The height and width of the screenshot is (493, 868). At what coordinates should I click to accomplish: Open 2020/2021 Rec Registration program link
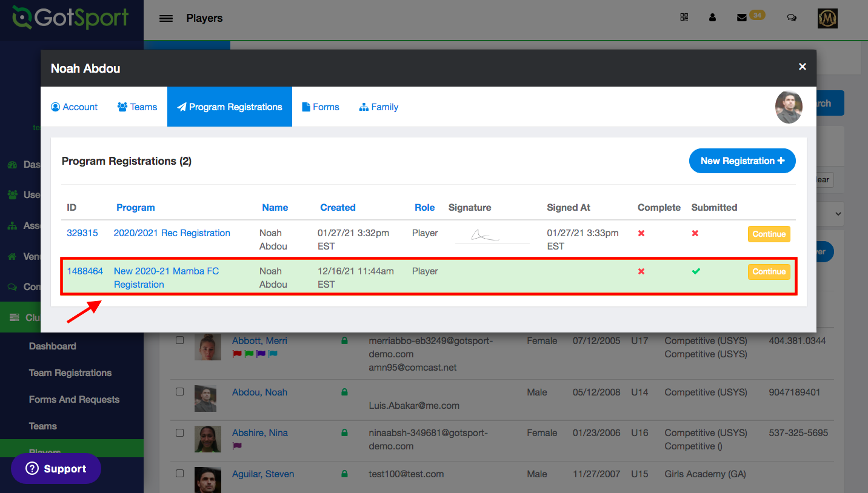tap(172, 233)
